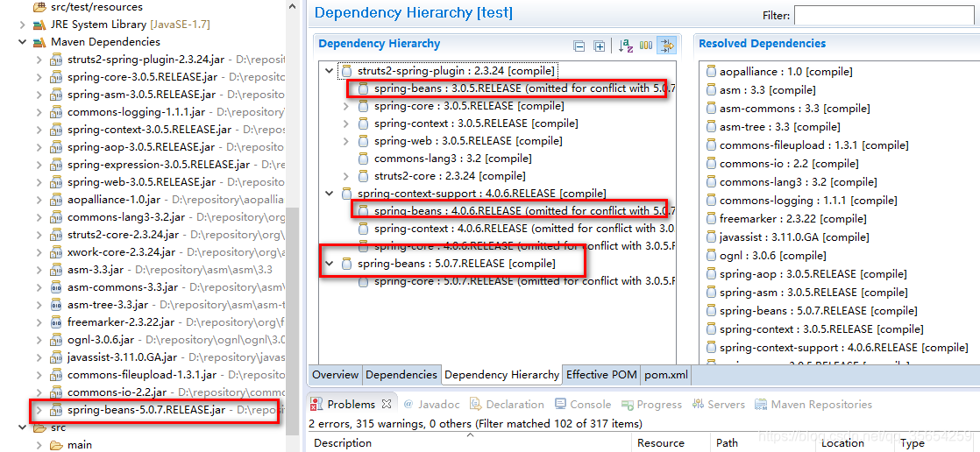
Task: Collapse the Maven Dependencies node
Action: 23,42
